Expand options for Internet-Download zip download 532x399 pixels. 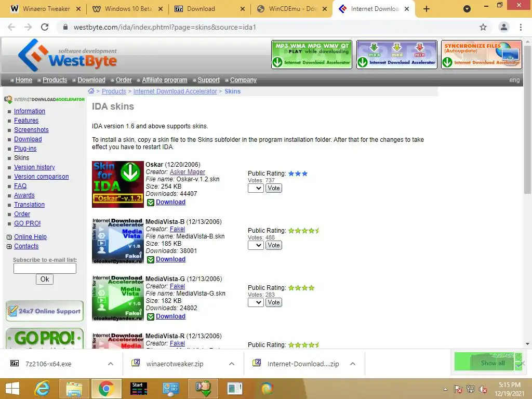(353, 364)
